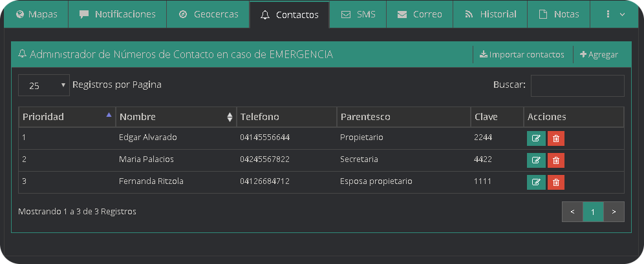Go to the SMS tab
The width and height of the screenshot is (644, 264).
358,14
